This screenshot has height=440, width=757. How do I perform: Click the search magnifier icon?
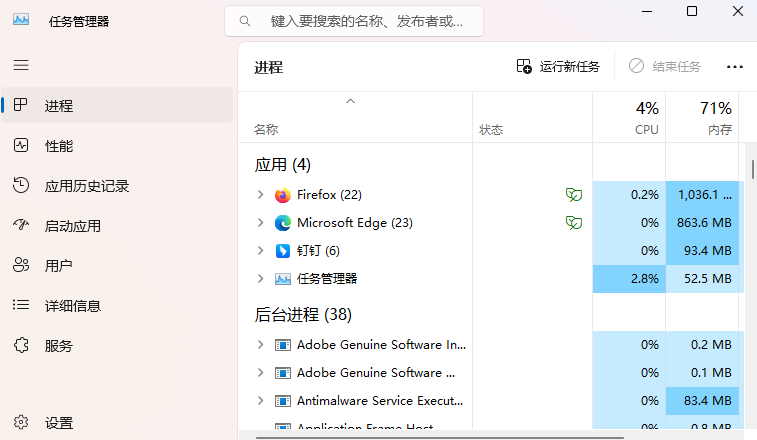click(245, 21)
